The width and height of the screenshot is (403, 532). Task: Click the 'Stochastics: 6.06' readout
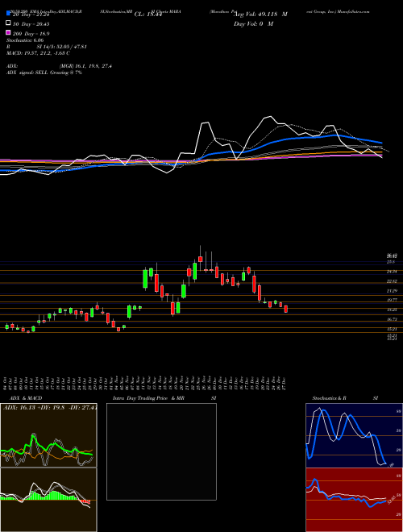click(25, 40)
